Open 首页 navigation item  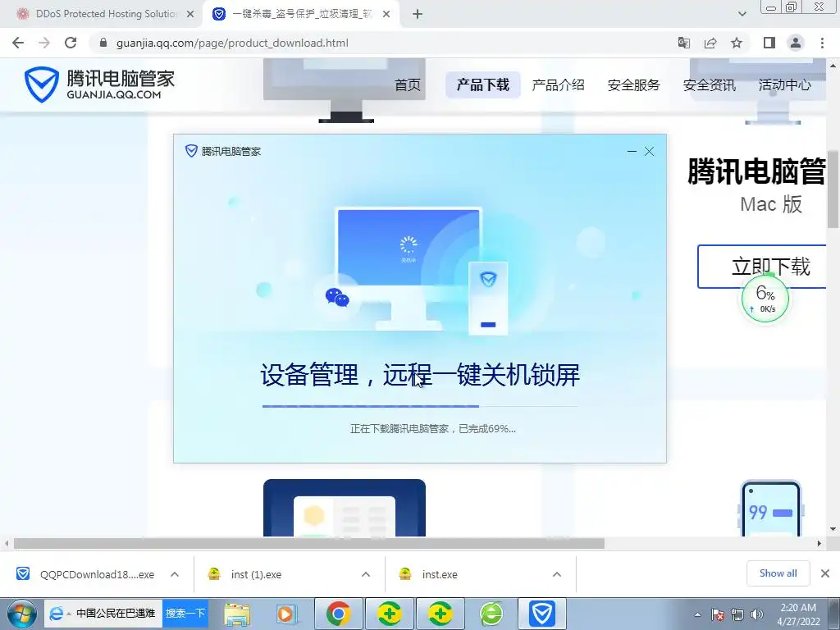click(x=408, y=84)
